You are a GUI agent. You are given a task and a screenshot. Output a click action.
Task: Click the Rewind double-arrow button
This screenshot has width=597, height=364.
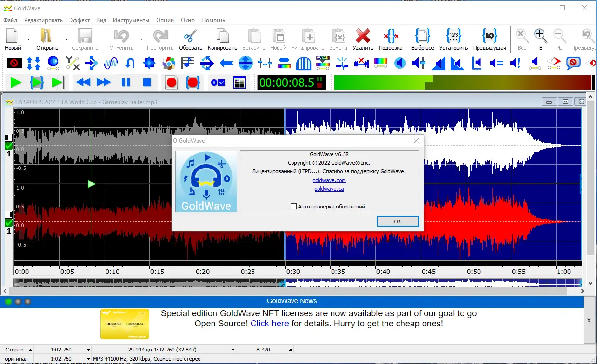(83, 82)
